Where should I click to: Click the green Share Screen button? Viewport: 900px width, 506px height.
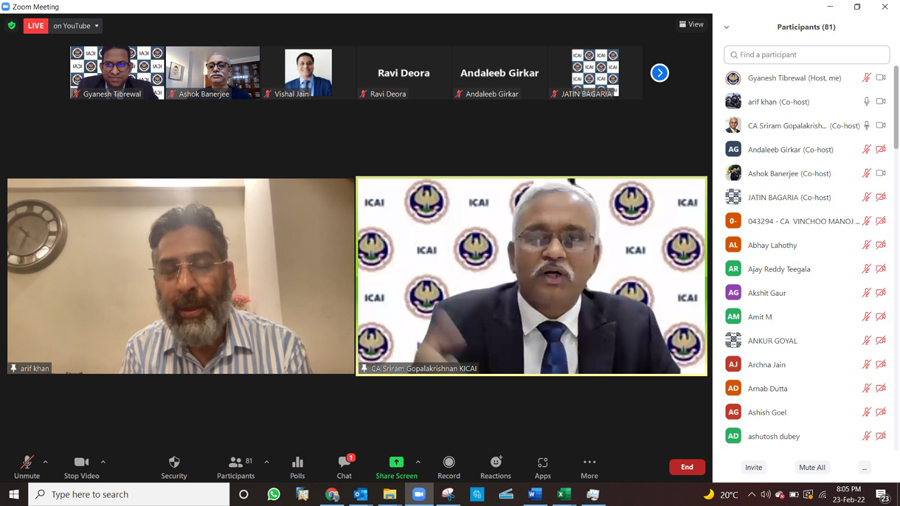click(x=396, y=467)
